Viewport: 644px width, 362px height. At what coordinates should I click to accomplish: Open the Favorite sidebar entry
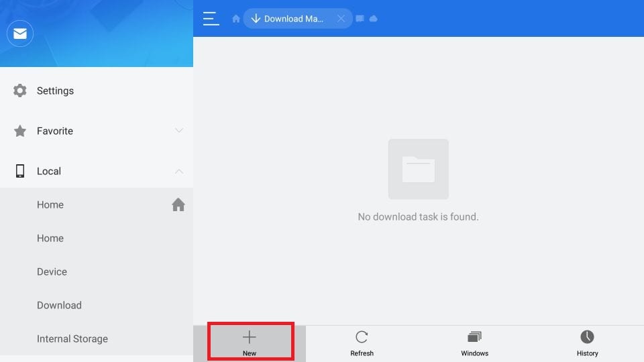97,131
